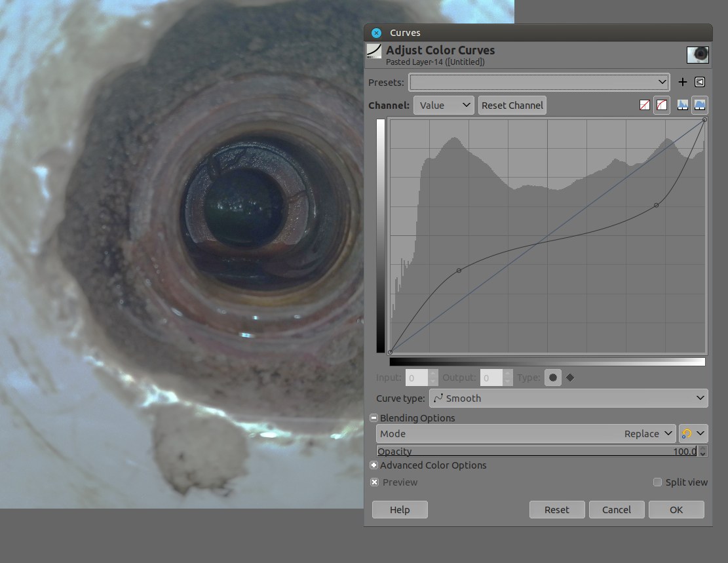Open the Channel Value dropdown
The image size is (728, 563).
point(444,105)
